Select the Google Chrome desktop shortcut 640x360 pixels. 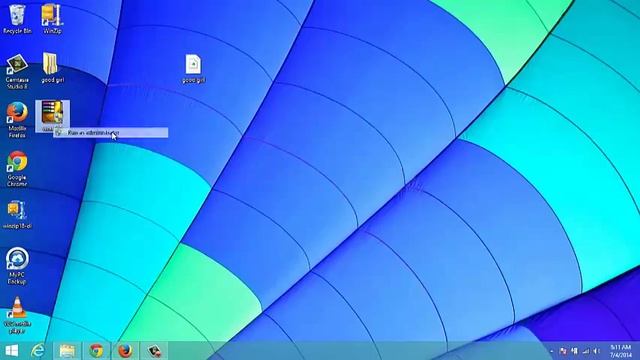coord(17,169)
